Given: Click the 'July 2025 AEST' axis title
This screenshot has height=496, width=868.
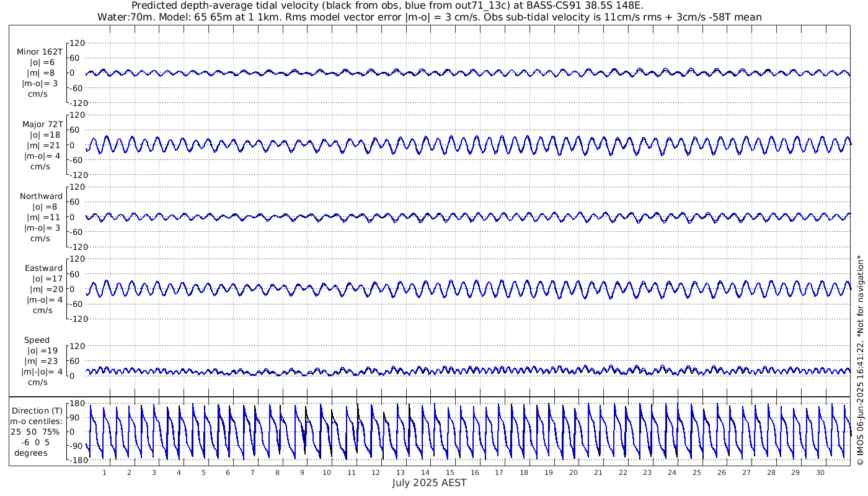Looking at the screenshot, I should pos(429,483).
